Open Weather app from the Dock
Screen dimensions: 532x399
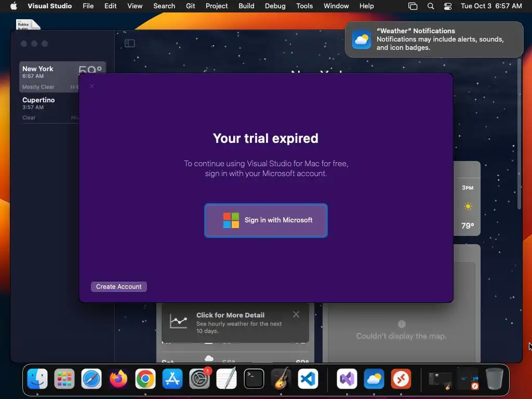tap(374, 379)
